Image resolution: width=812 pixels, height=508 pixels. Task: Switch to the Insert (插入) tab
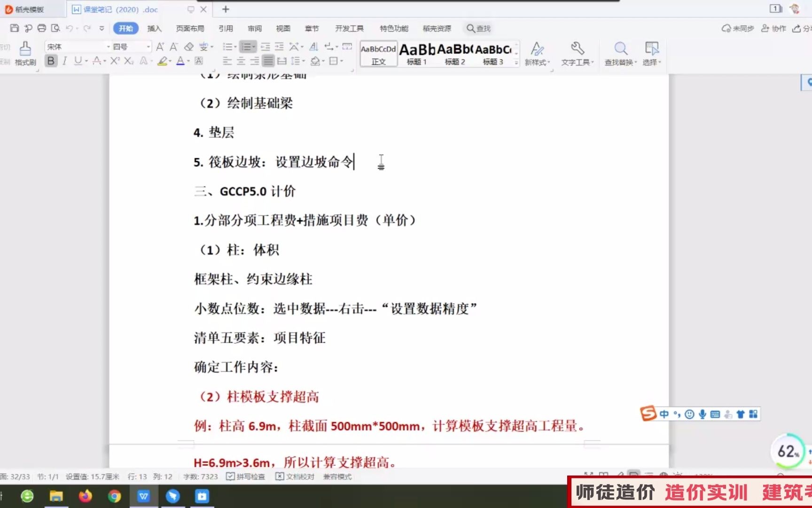coord(154,28)
